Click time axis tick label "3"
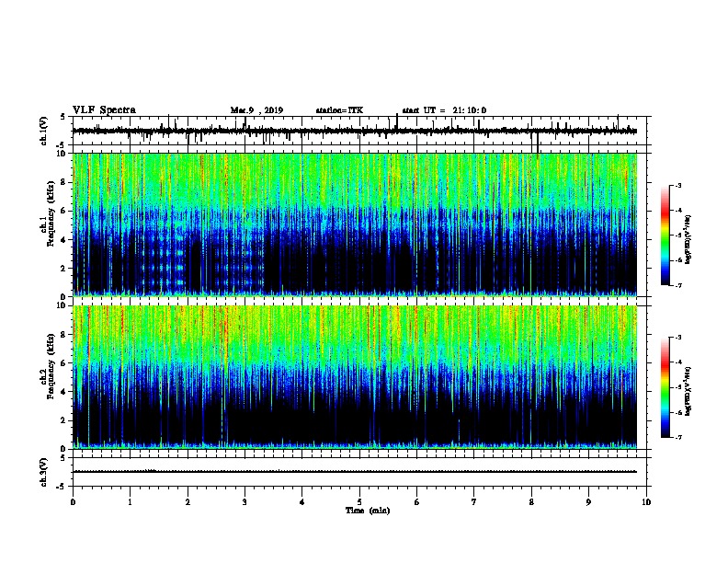The image size is (728, 563). [x=245, y=502]
